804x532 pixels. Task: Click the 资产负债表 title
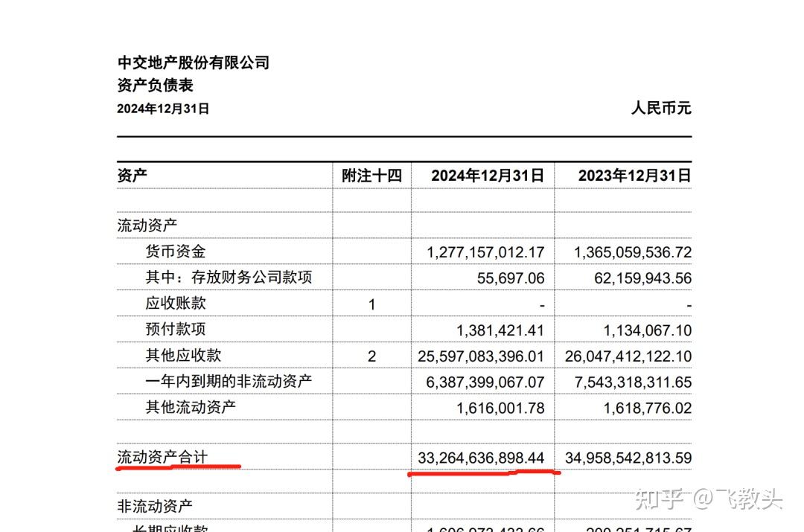(x=156, y=85)
